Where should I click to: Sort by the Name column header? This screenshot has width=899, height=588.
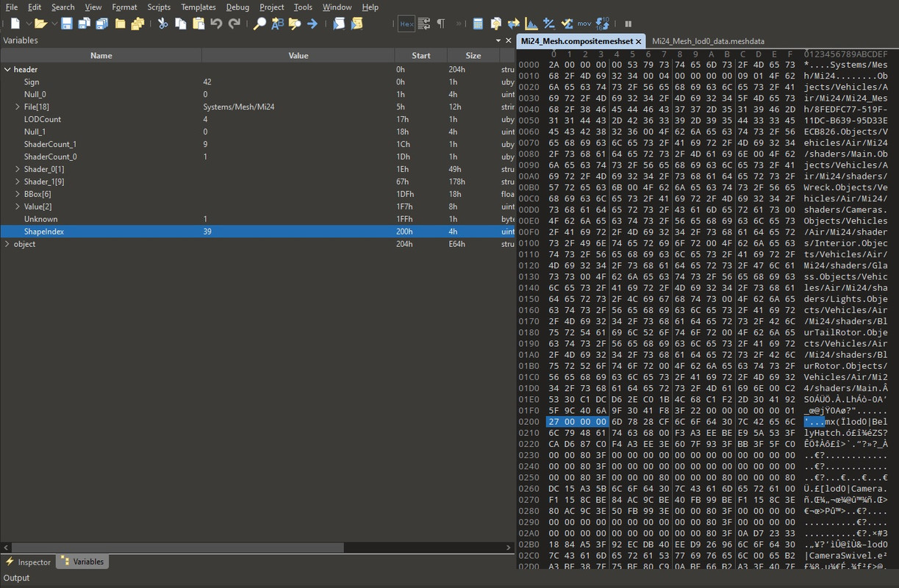[x=101, y=55]
